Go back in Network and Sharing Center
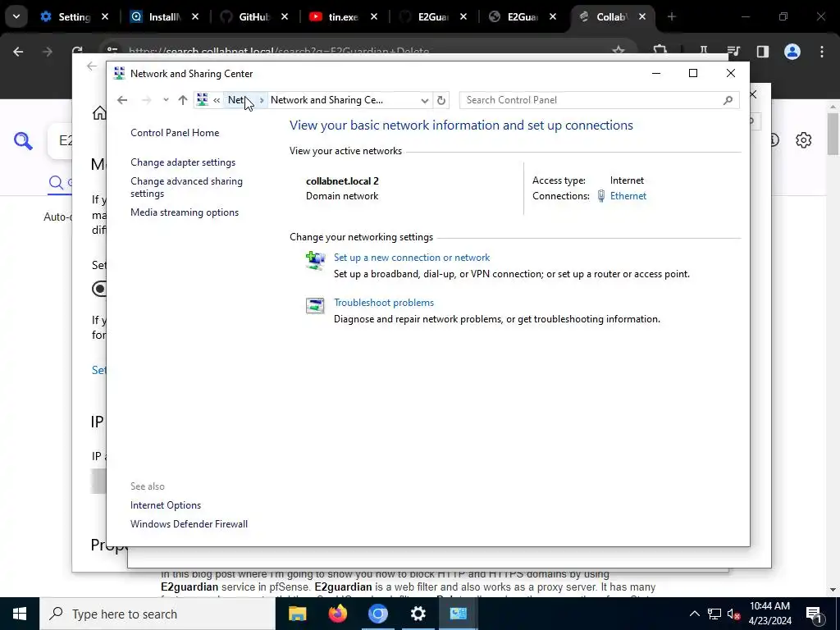 pyautogui.click(x=122, y=100)
